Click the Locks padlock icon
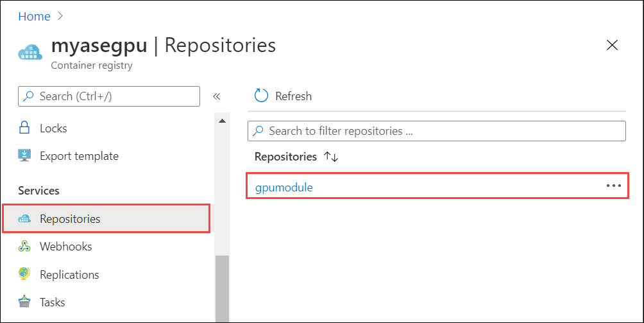The width and height of the screenshot is (644, 323). pos(25,128)
